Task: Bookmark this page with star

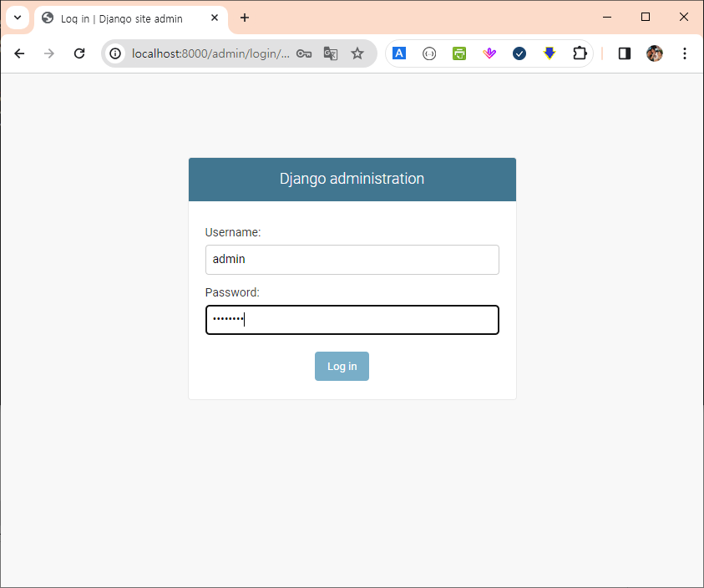Action: pos(357,53)
